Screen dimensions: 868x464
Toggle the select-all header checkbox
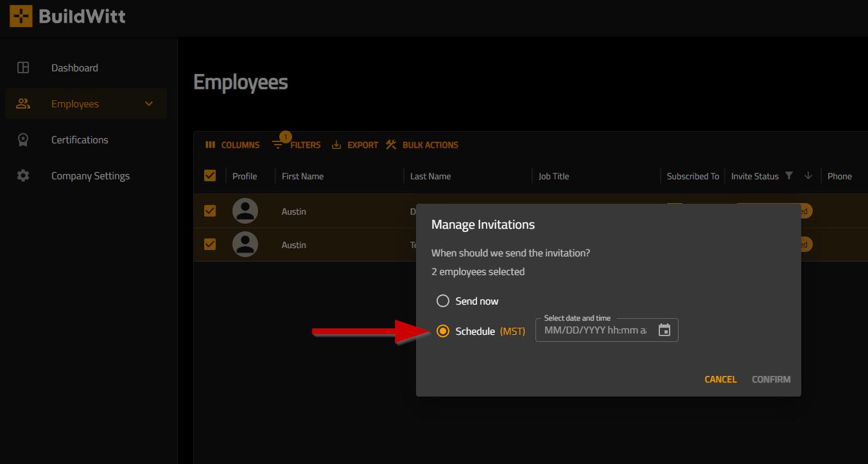(210, 175)
